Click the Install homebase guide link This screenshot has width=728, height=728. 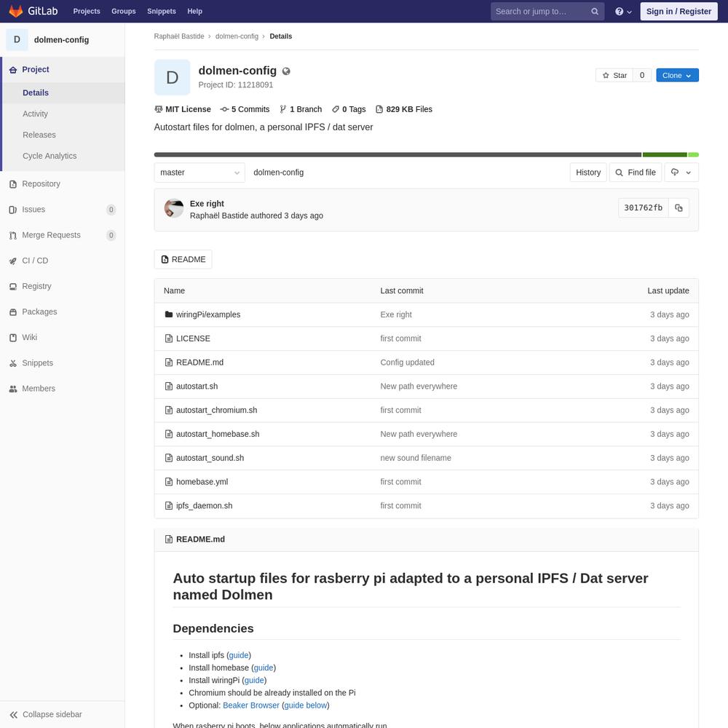(264, 668)
